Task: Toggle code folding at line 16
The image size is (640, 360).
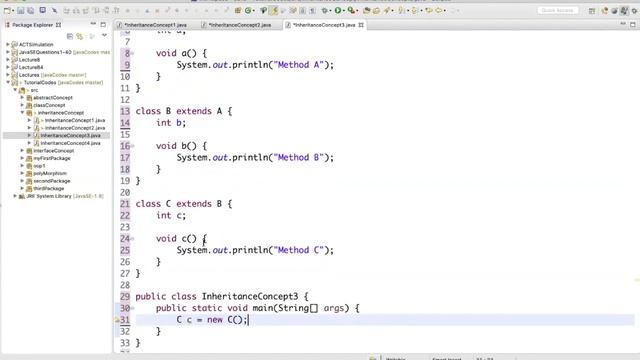Action: (133, 146)
